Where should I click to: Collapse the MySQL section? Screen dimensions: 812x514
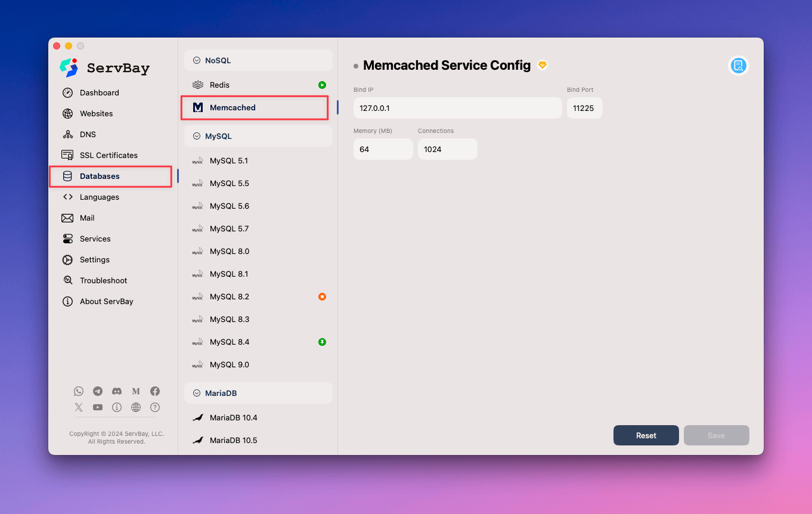tap(197, 136)
